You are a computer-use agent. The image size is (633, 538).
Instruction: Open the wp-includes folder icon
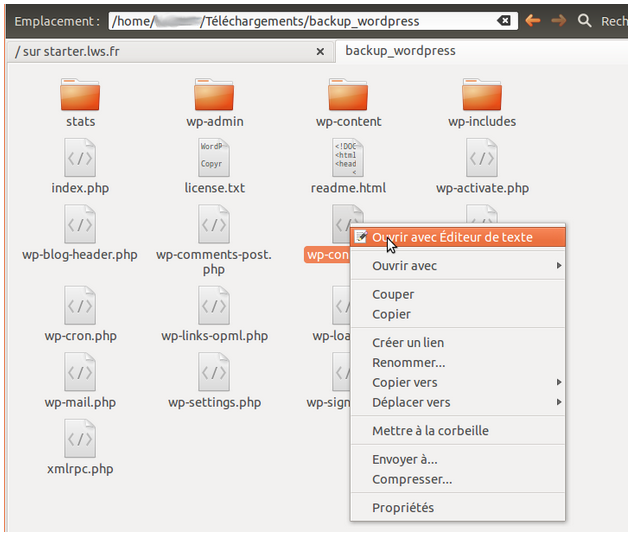click(x=482, y=94)
